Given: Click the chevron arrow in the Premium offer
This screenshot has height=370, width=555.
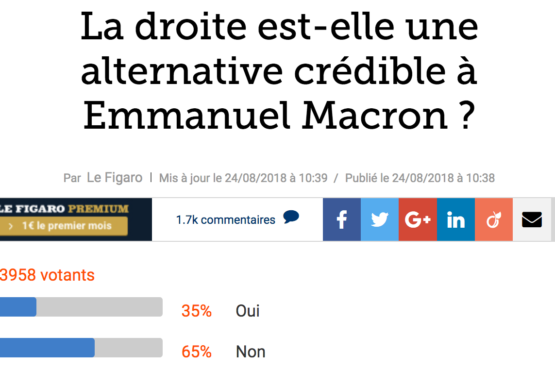Looking at the screenshot, I should point(11,226).
